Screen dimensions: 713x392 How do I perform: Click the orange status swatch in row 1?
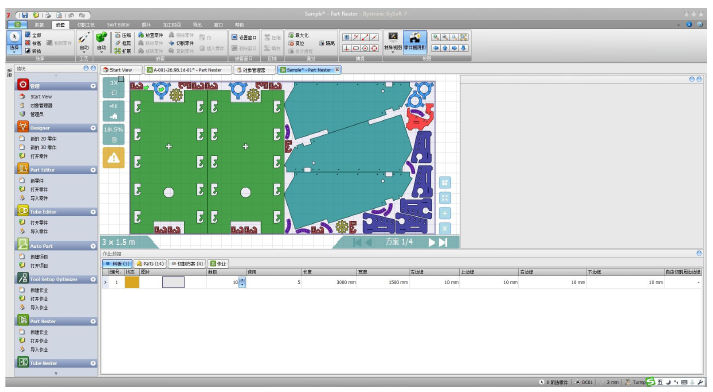132,282
